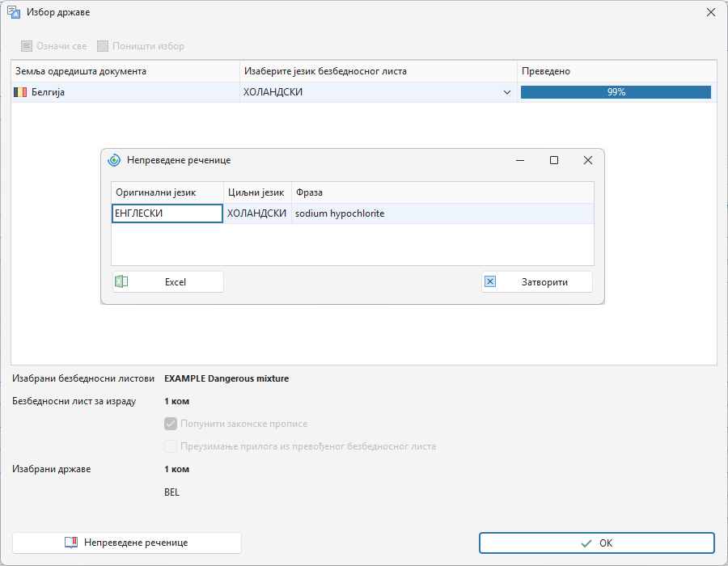
Task: Select the sodium hypochlorite phrase cell
Action: pyautogui.click(x=443, y=213)
